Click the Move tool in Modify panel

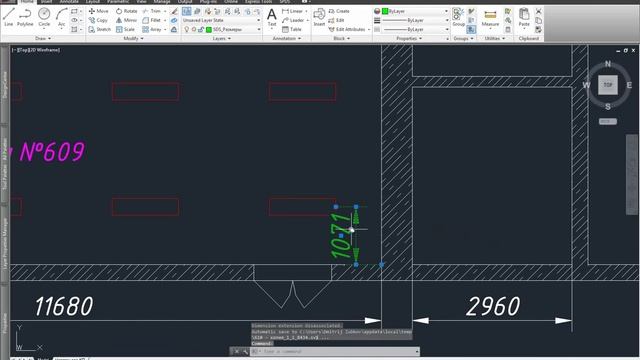click(x=99, y=11)
